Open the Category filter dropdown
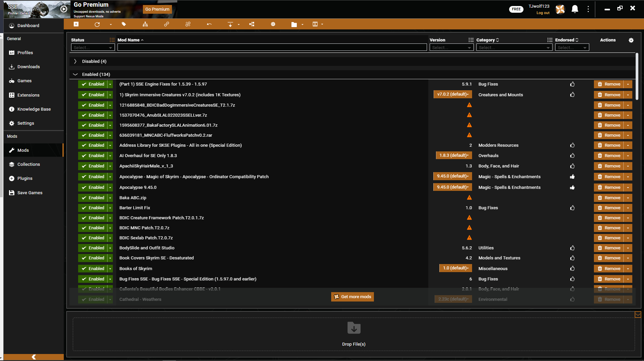The height and width of the screenshot is (361, 644). (514, 47)
